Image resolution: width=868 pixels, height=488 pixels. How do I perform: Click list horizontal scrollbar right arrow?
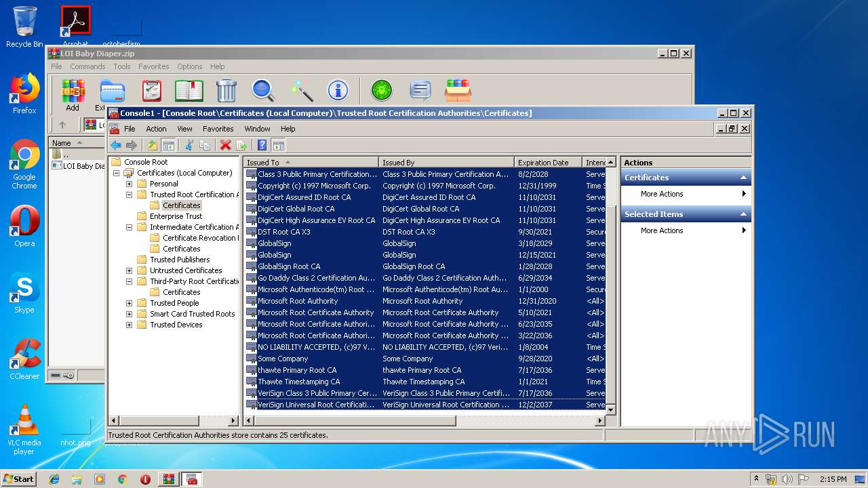coord(599,421)
